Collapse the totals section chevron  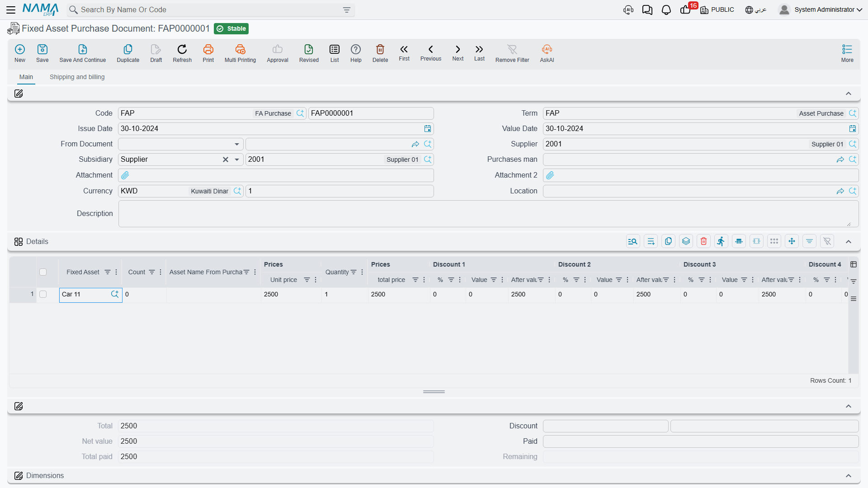click(849, 406)
